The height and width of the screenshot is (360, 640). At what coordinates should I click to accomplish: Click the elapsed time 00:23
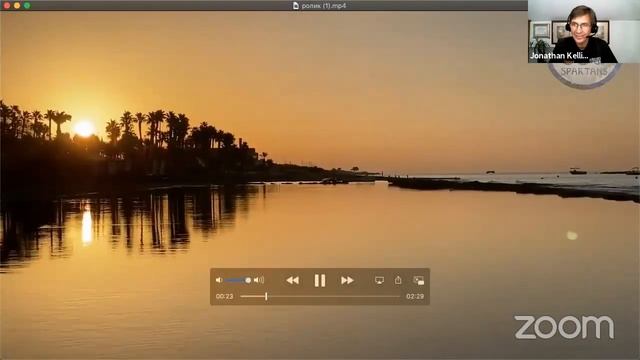point(224,296)
